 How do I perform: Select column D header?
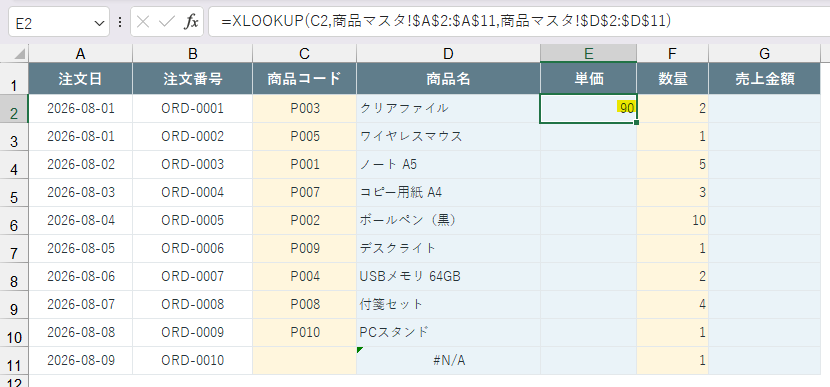pos(448,53)
